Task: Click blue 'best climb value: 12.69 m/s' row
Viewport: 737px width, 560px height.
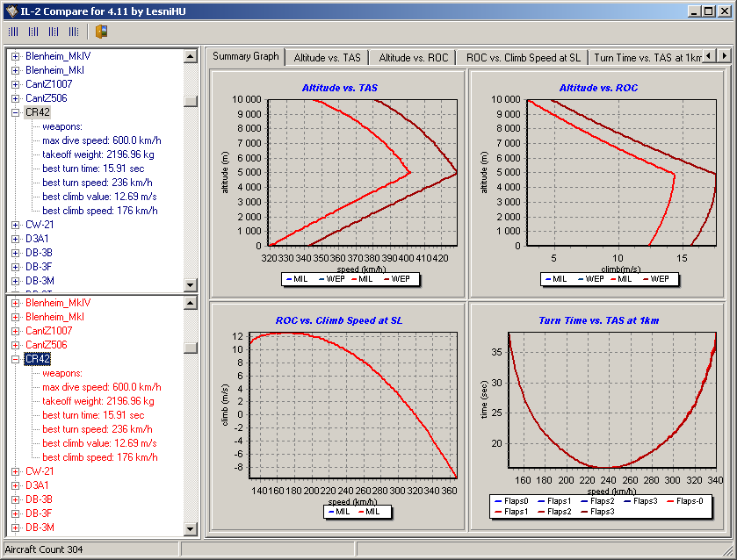Action: click(99, 197)
